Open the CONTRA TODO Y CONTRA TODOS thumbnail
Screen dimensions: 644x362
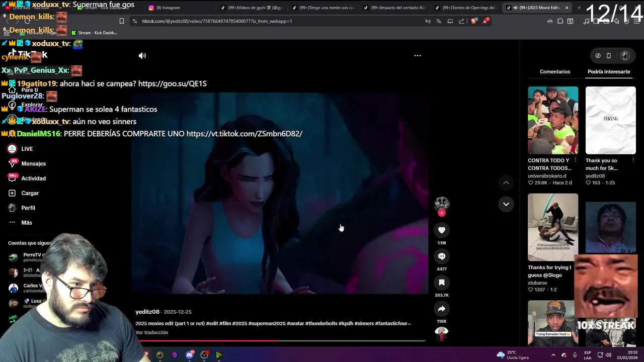(x=553, y=120)
